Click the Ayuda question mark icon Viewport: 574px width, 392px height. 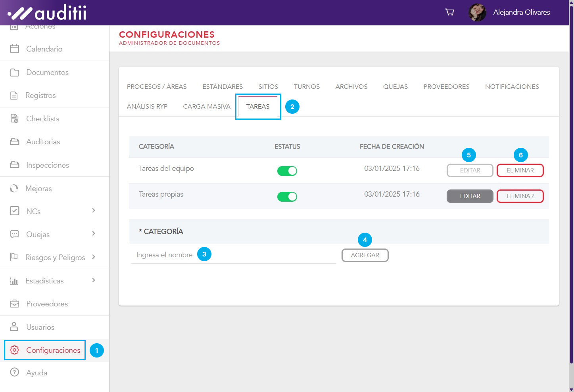(x=14, y=373)
